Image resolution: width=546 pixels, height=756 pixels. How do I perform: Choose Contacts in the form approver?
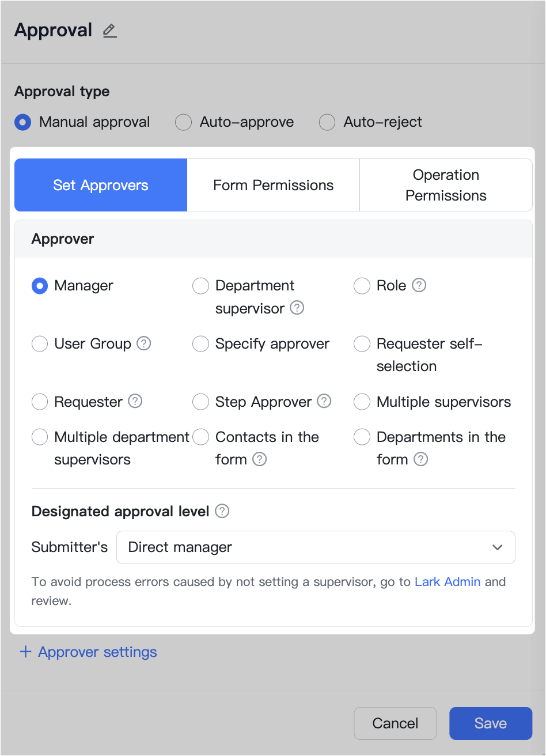200,437
